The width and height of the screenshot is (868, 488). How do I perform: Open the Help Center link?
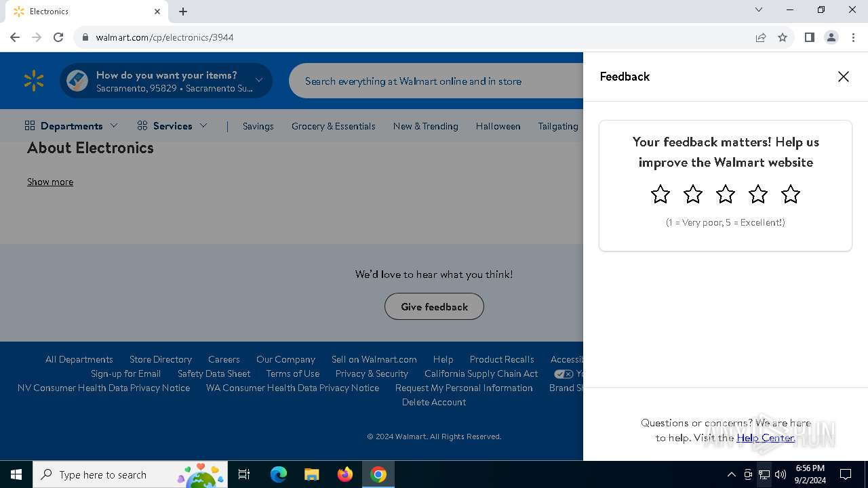point(766,438)
